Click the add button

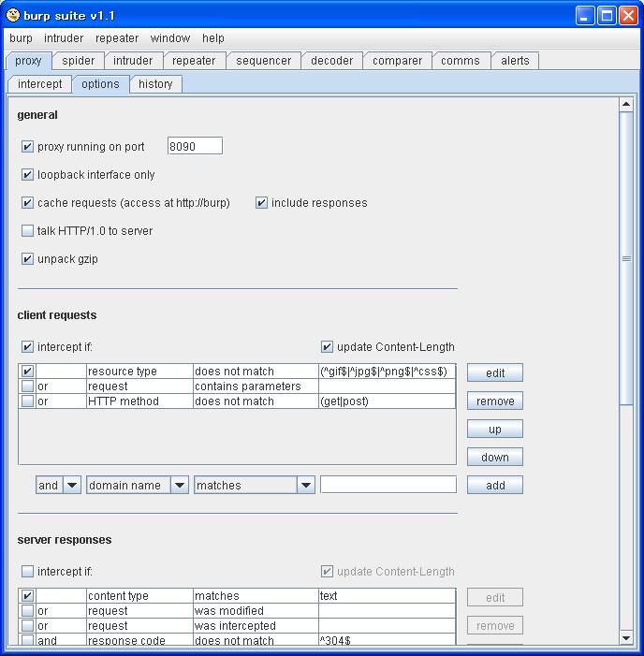pos(495,486)
